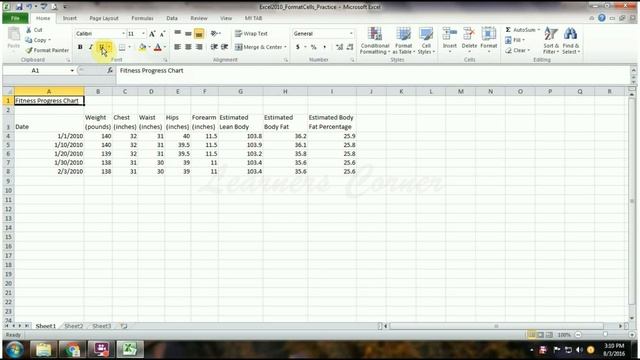Open Conditional Formatting menu

point(375,40)
